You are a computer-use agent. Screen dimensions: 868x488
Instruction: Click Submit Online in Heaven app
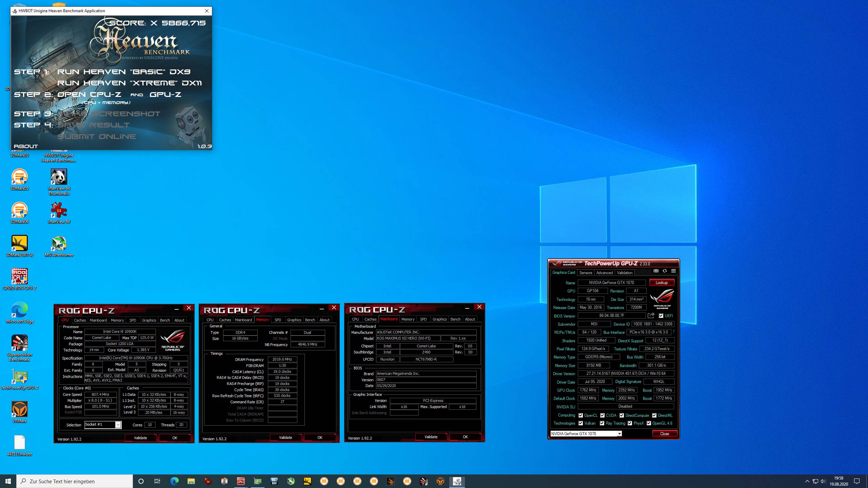(x=97, y=137)
